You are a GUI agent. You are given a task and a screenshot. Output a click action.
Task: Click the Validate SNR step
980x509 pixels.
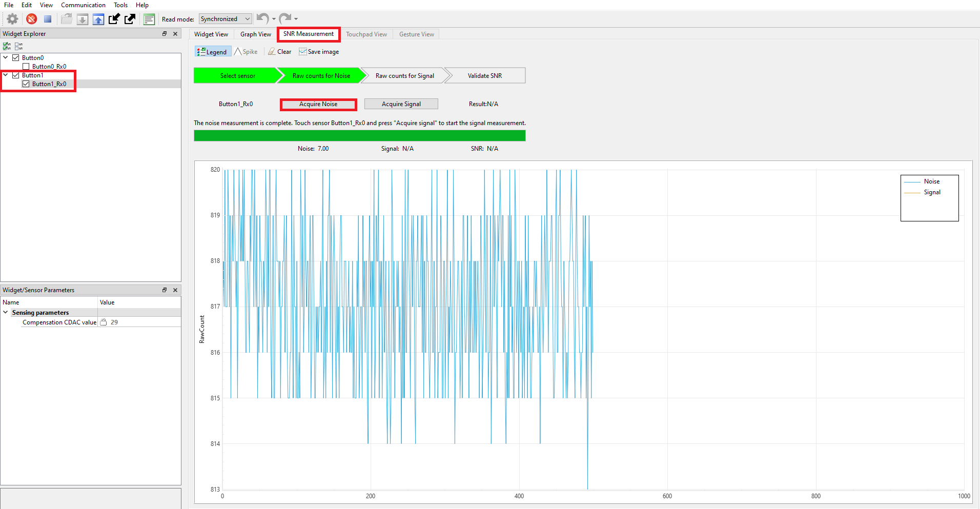pyautogui.click(x=485, y=76)
